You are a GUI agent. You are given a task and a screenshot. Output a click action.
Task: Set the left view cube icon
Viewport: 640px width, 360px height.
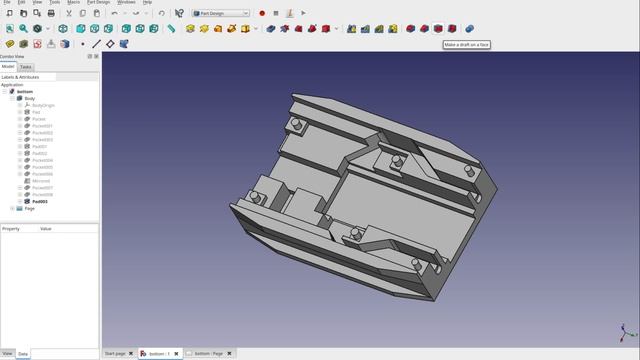click(154, 29)
